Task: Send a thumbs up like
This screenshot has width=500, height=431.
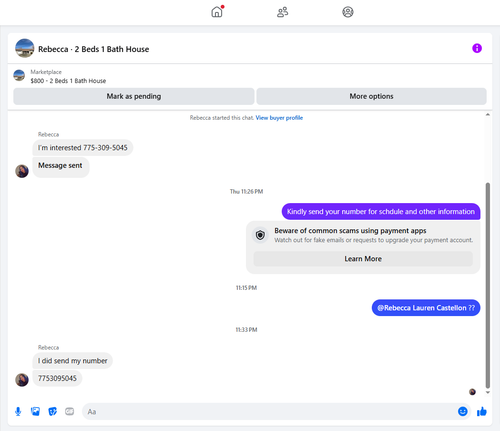Action: (482, 412)
